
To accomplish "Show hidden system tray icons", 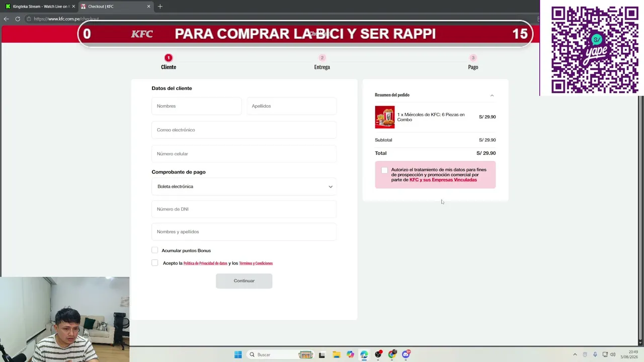I will point(575,354).
